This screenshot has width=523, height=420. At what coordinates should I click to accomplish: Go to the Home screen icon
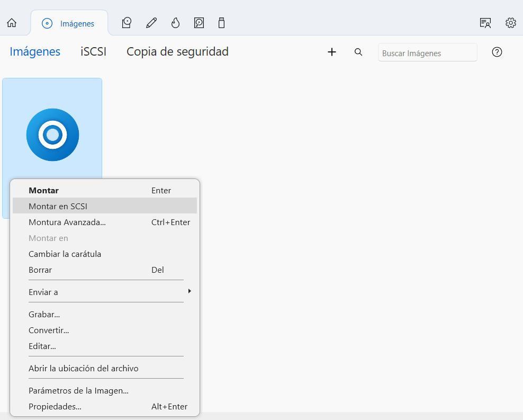pyautogui.click(x=12, y=23)
